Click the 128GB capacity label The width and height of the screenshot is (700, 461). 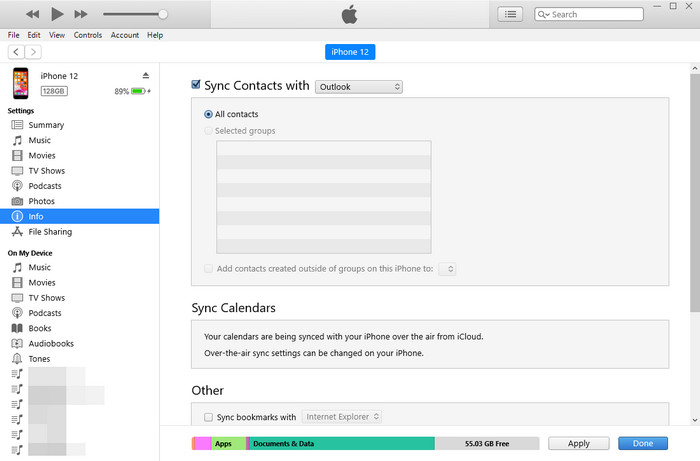54,91
